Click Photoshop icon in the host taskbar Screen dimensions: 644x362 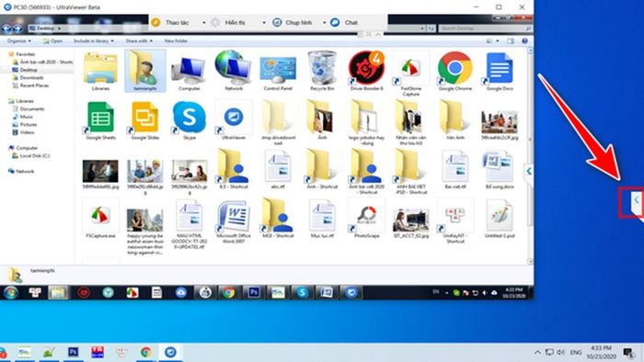coord(73,352)
